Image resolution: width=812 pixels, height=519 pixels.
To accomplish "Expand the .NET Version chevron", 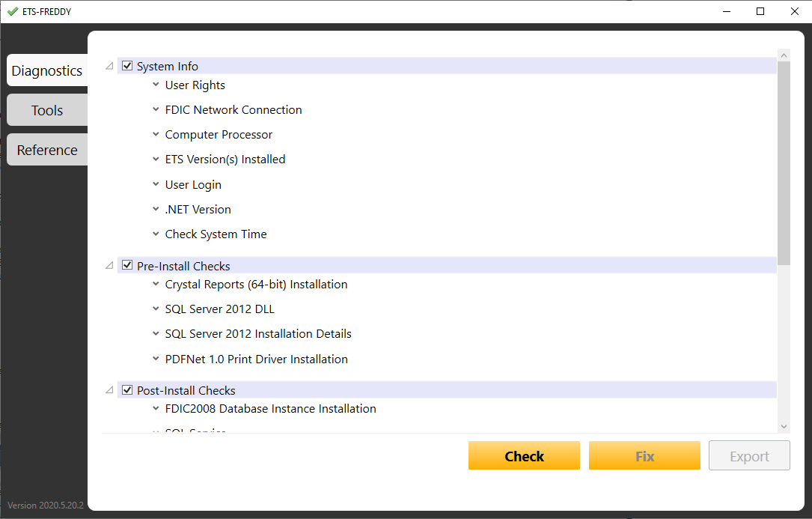I will [x=156, y=209].
